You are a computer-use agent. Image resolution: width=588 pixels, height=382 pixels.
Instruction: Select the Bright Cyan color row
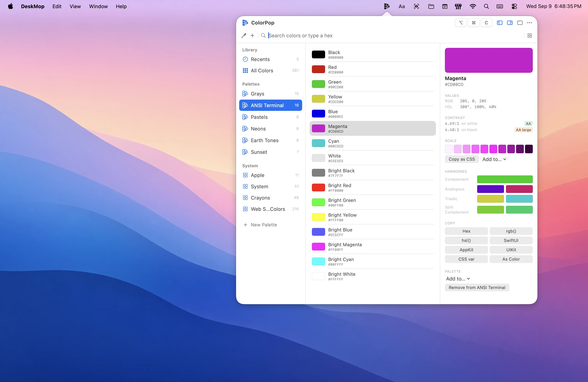click(372, 261)
